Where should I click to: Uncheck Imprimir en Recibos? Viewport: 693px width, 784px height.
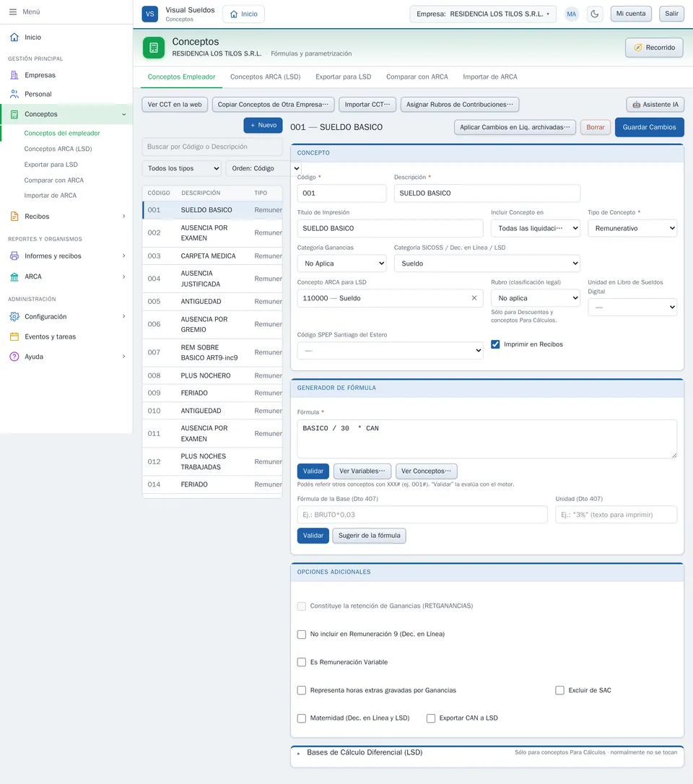pyautogui.click(x=495, y=344)
